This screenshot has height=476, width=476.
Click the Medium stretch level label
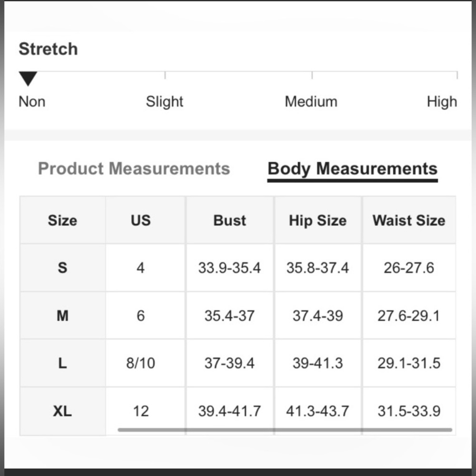tap(311, 102)
